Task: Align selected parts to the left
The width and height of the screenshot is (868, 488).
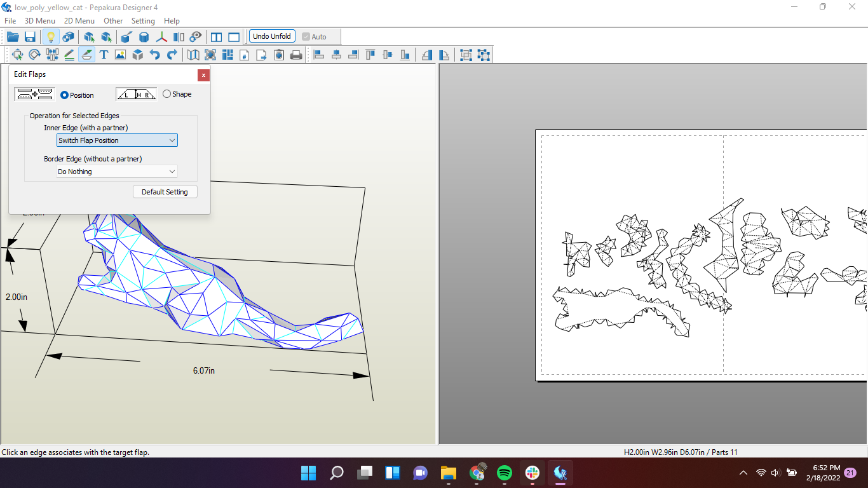Action: click(x=318, y=55)
